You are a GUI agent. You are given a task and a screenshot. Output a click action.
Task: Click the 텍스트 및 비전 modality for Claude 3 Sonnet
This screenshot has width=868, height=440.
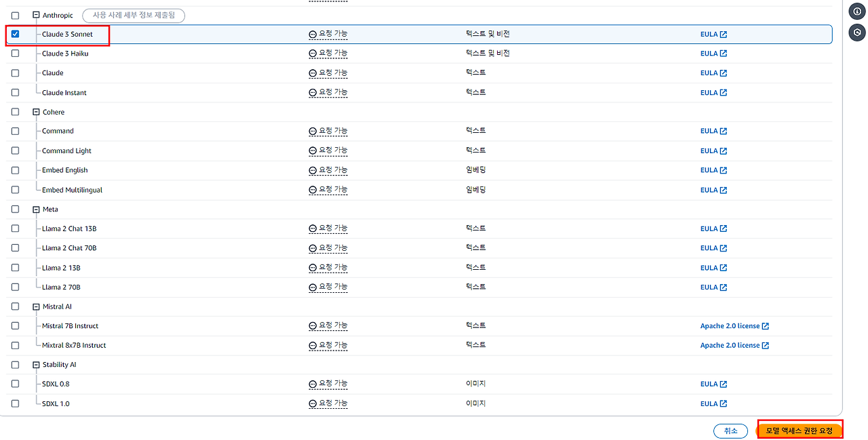point(488,34)
